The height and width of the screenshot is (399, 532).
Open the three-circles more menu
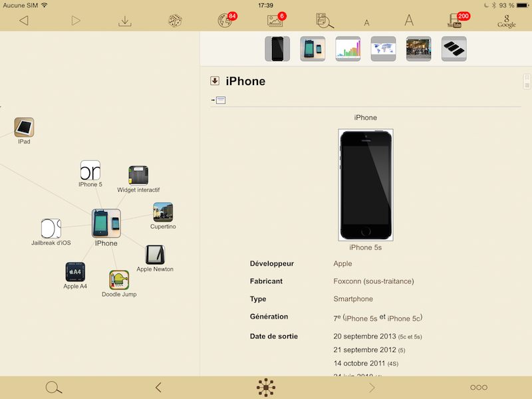click(479, 387)
